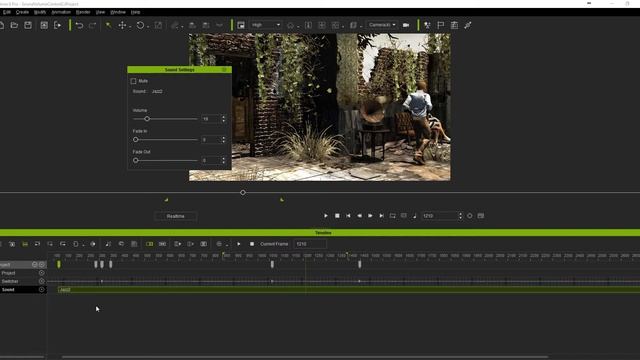Click the Current Frame input in Timeline
The image size is (640, 360).
coord(310,244)
